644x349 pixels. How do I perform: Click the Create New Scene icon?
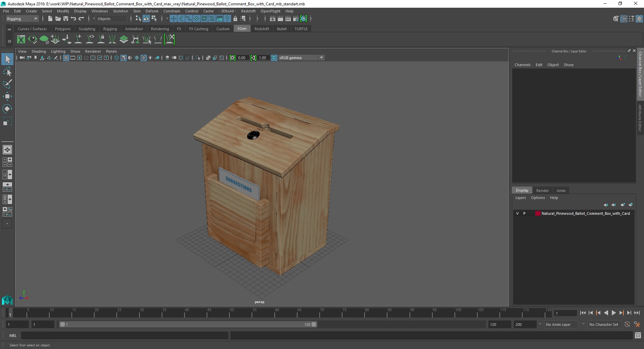pyautogui.click(x=50, y=19)
